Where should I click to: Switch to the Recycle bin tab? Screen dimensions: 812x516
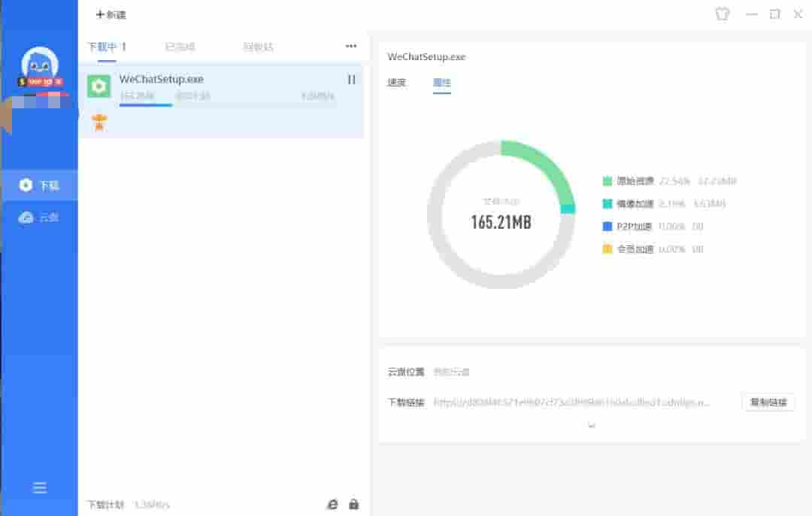[x=258, y=47]
